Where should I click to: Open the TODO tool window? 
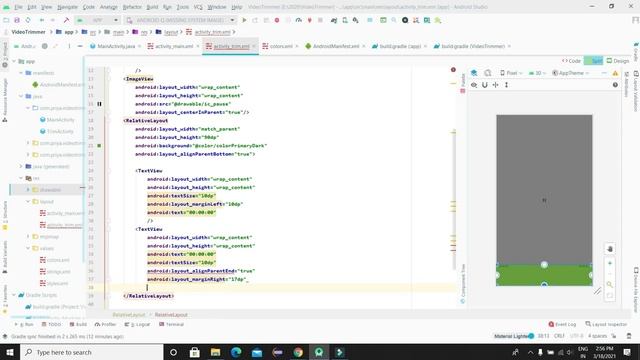[x=51, y=324]
